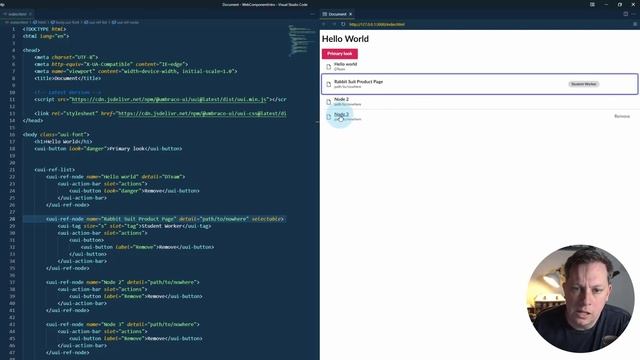640x360 pixels.
Task: Customize layout from the title bar icon
Action: [592, 4]
